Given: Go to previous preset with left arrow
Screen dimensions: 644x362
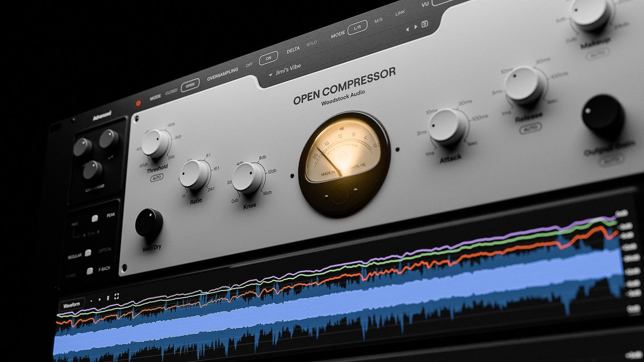Looking at the screenshot, I should click(407, 29).
